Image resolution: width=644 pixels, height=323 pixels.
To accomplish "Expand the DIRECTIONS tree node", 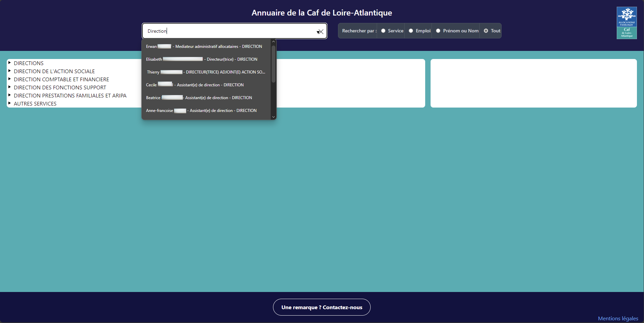I will (x=9, y=63).
